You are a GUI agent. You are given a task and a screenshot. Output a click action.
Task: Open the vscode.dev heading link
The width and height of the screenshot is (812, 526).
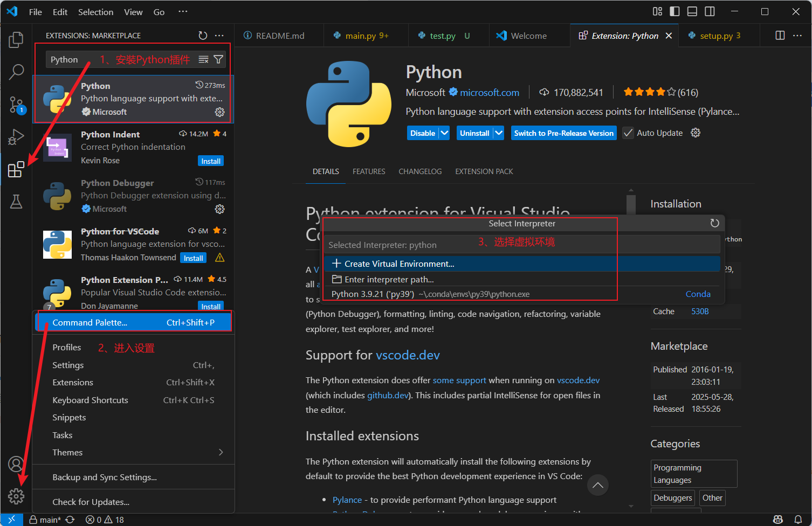(408, 355)
